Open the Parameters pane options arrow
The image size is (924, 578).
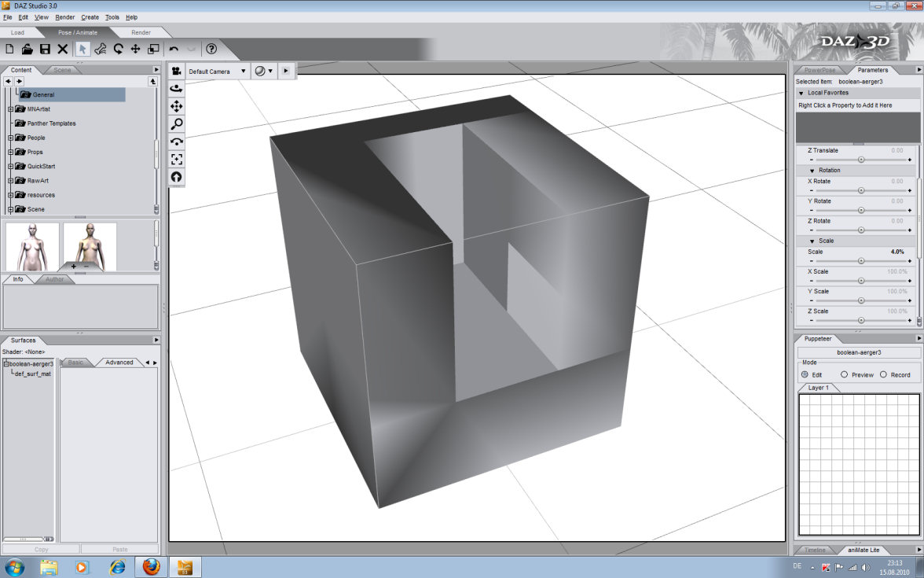(x=918, y=69)
